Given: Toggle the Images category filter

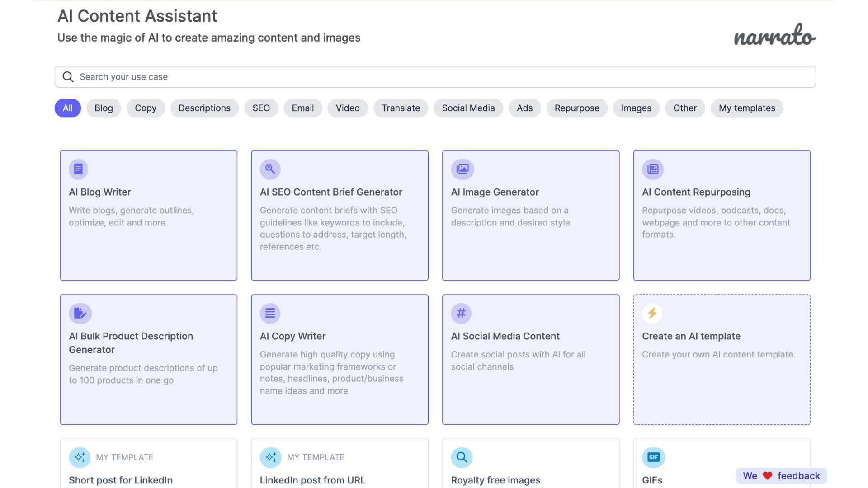Looking at the screenshot, I should pyautogui.click(x=636, y=108).
